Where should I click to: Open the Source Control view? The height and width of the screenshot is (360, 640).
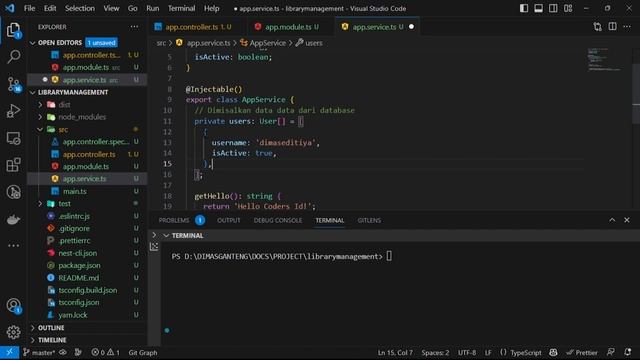point(13,84)
